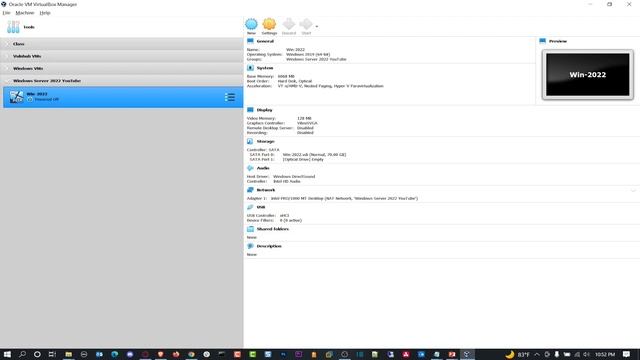The height and width of the screenshot is (360, 640).
Task: Open the 10:52 PM clock calendar
Action: tap(605, 354)
